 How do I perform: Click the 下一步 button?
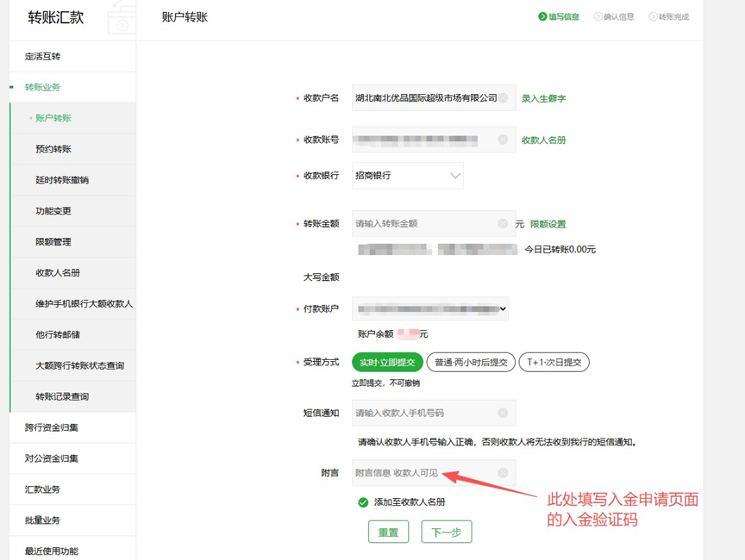447,532
